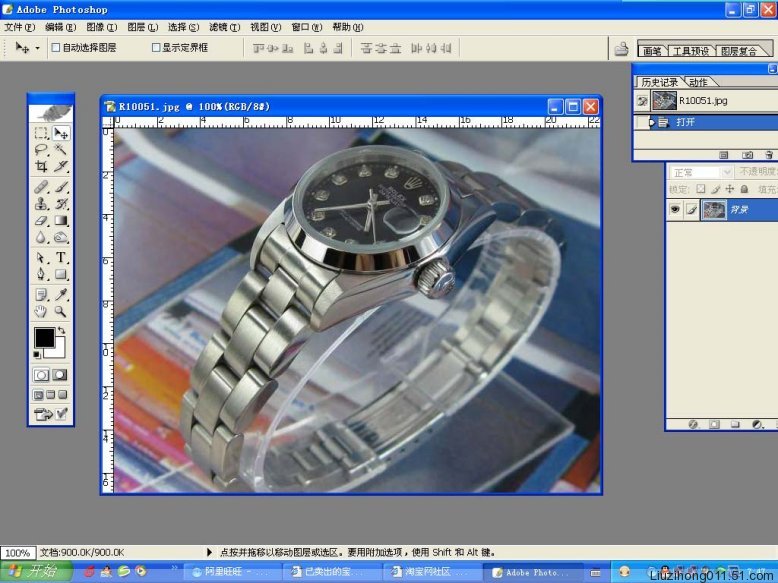
Task: Click the black foreground color swatch
Action: click(44, 337)
